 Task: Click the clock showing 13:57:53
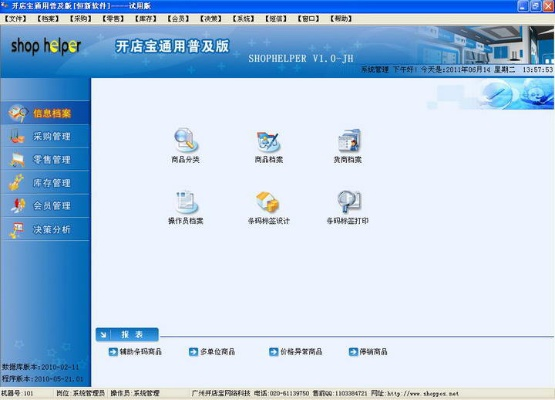coord(538,70)
